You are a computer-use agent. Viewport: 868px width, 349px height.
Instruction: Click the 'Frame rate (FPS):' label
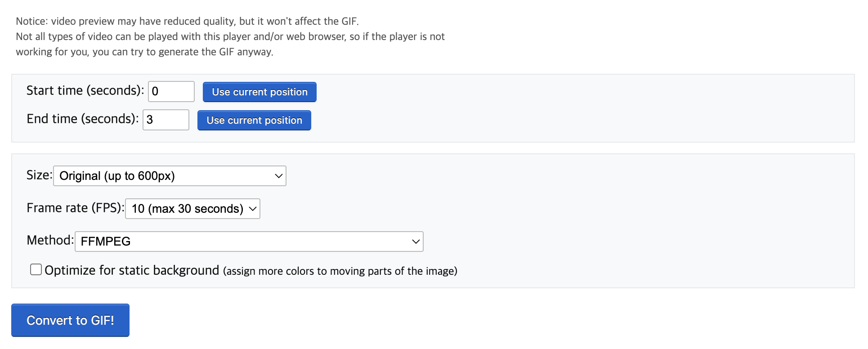[75, 208]
